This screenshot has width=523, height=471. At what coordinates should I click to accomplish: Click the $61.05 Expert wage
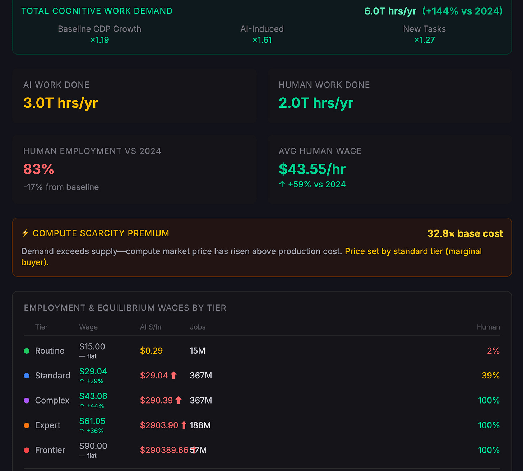[x=92, y=421]
